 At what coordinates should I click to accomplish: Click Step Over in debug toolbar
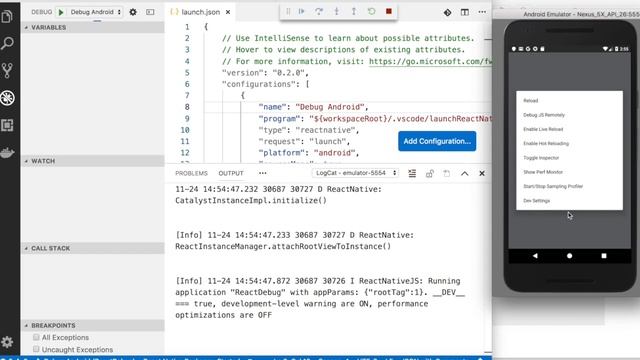coord(319,11)
